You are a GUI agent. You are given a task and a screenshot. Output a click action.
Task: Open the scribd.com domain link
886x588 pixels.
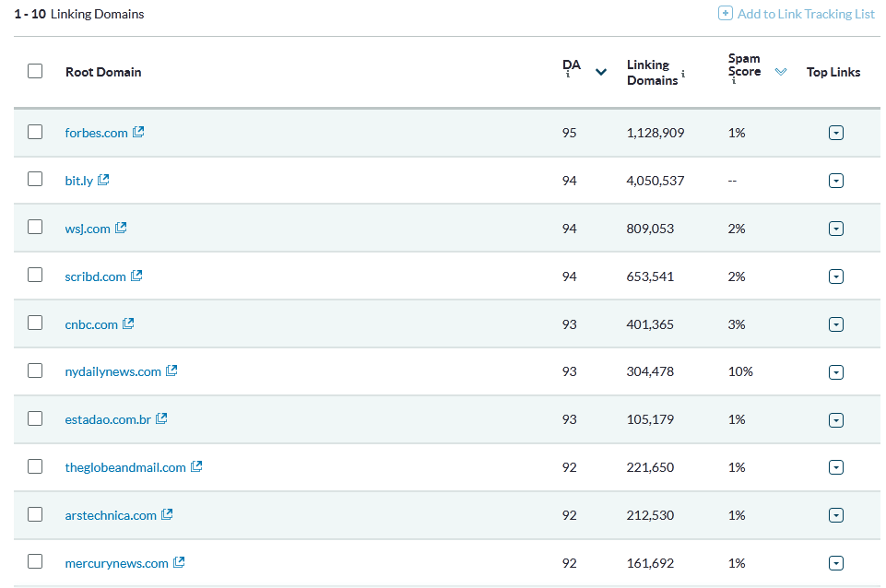pos(95,276)
